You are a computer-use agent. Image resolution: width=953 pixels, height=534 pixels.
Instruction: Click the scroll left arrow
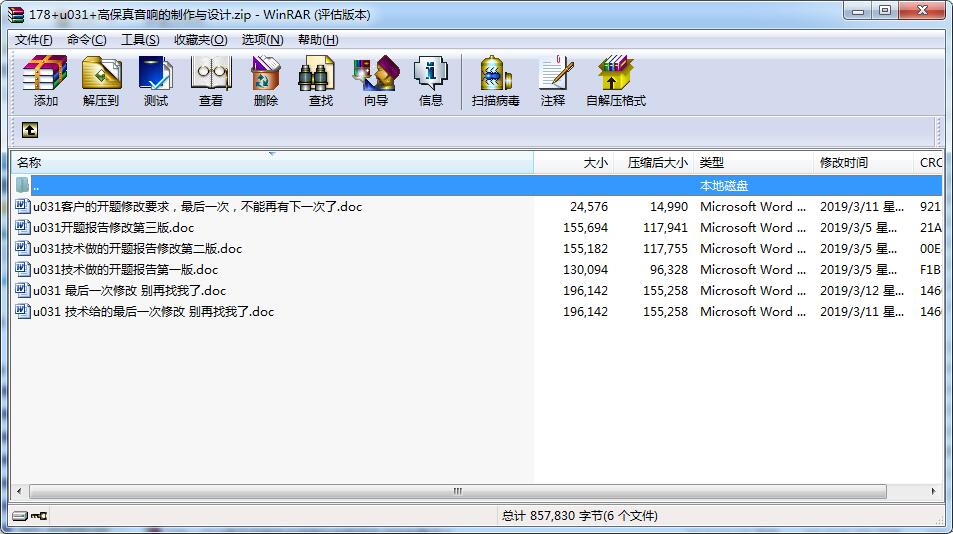click(19, 491)
